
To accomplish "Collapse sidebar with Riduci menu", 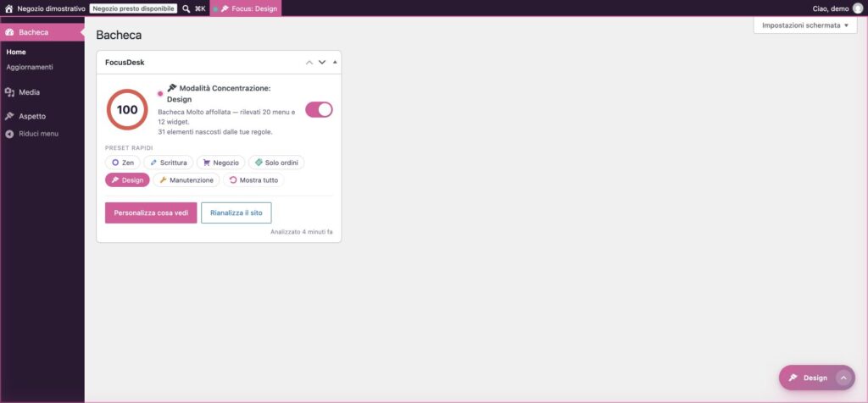I will (42, 134).
